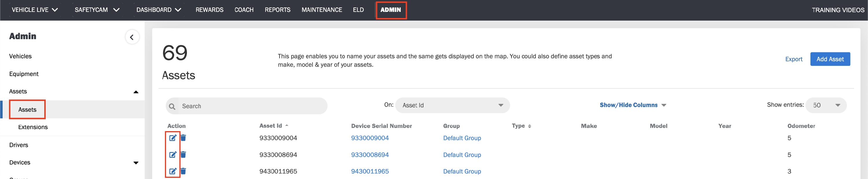The width and height of the screenshot is (868, 179).
Task: Collapse the Assets sidebar section
Action: [136, 92]
